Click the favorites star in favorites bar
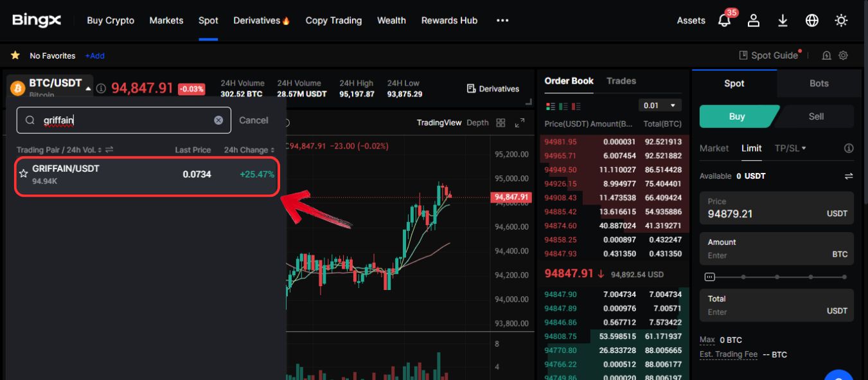The image size is (868, 380). (15, 55)
